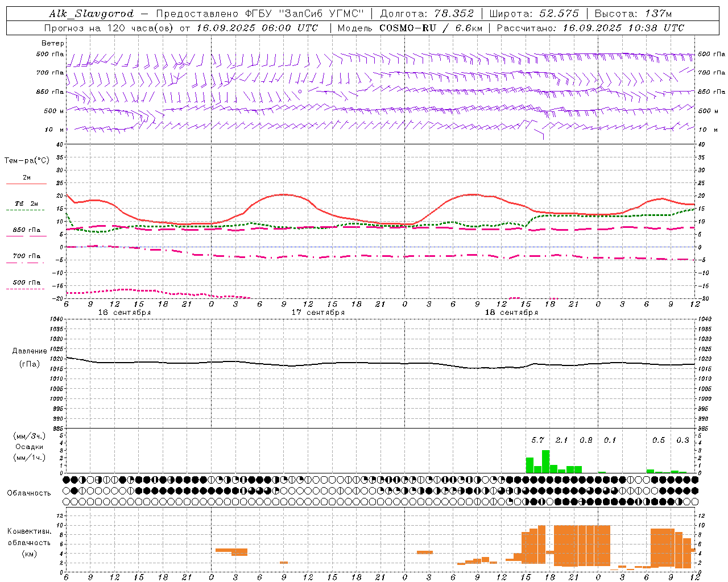Click the Ветер panel label
Viewport: 728px width, 582px height.
(53, 43)
